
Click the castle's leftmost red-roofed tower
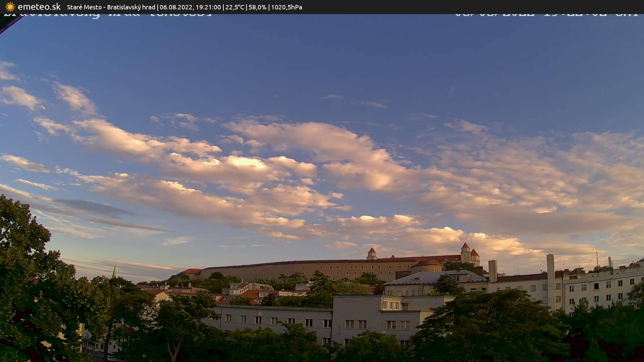pyautogui.click(x=371, y=254)
